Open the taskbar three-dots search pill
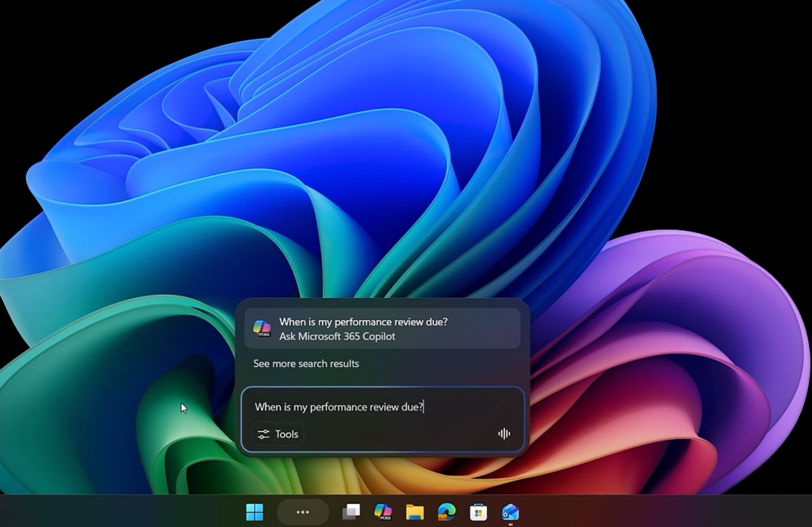This screenshot has width=812, height=527. click(x=303, y=512)
